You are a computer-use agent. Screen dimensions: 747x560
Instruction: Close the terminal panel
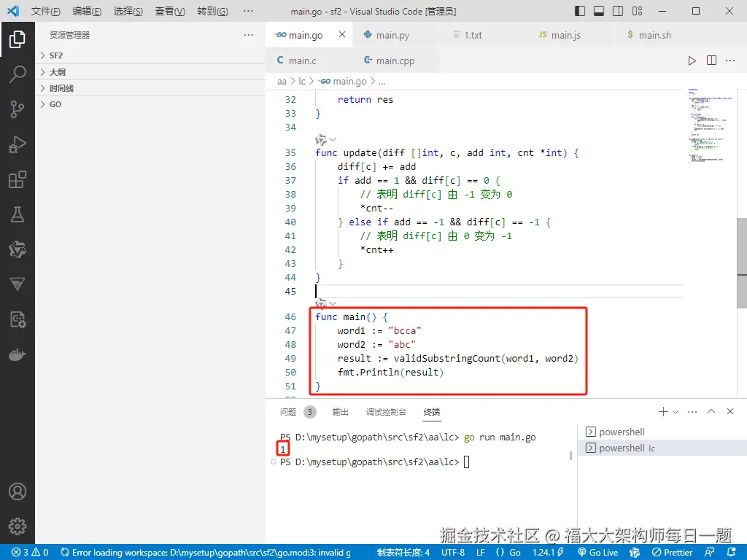pyautogui.click(x=729, y=411)
